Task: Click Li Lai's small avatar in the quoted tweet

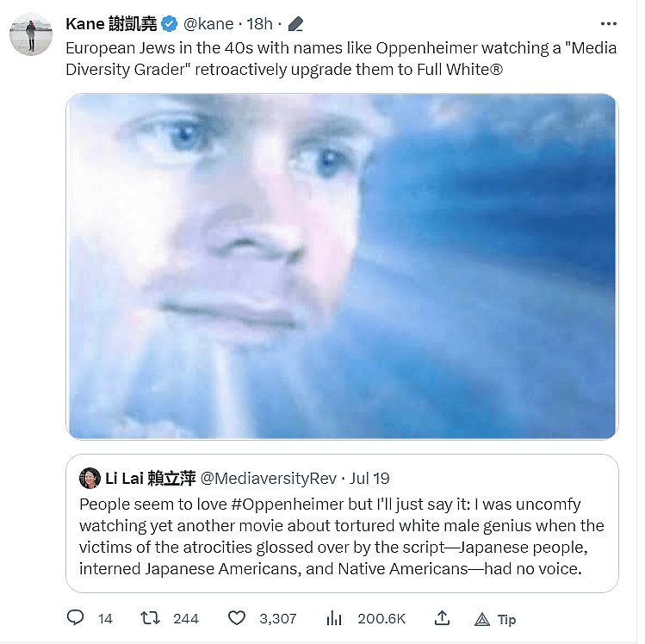Action: (89, 478)
